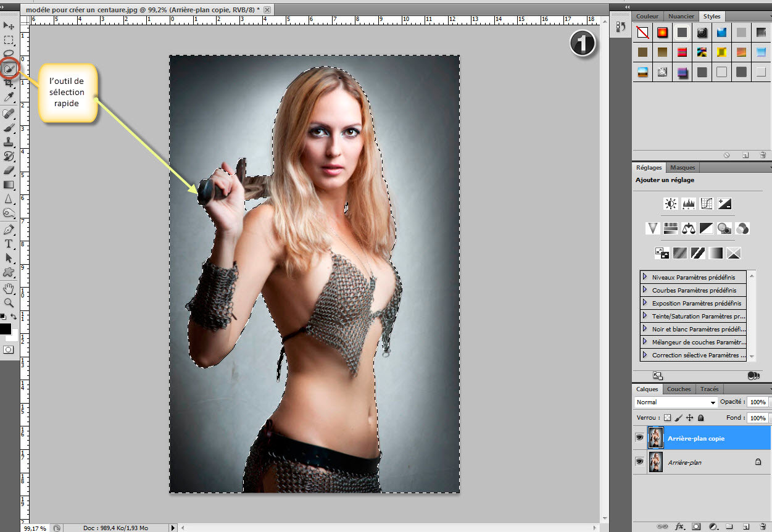This screenshot has width=772, height=532.
Task: Open layer style fx menu
Action: click(680, 527)
